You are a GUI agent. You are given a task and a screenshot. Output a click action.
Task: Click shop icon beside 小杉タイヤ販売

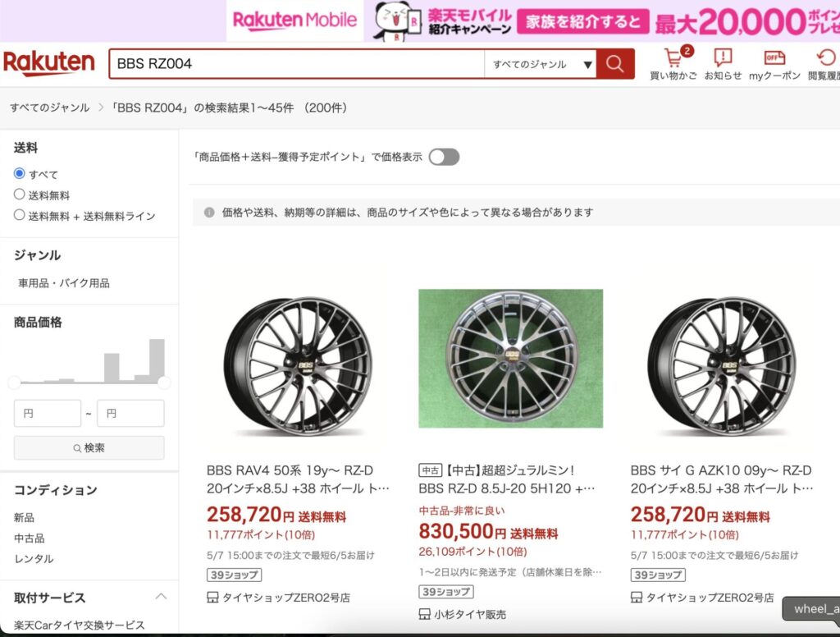click(x=424, y=615)
